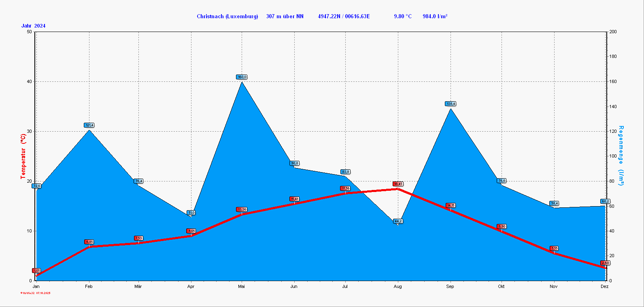The image size is (644, 307).
Task: Select the 18,45 temperature label for August
Action: pos(398,184)
